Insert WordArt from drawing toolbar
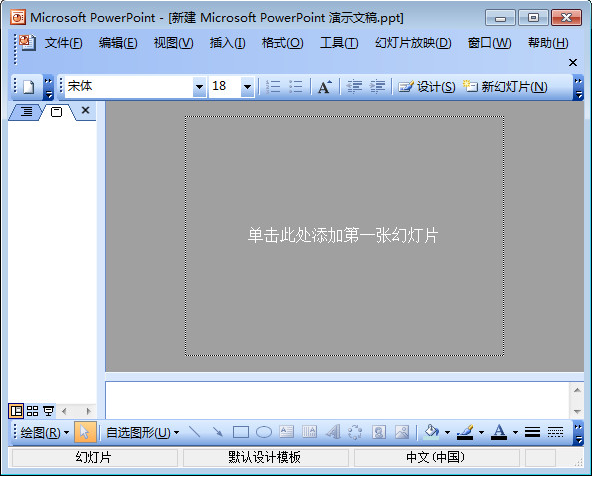 click(333, 432)
